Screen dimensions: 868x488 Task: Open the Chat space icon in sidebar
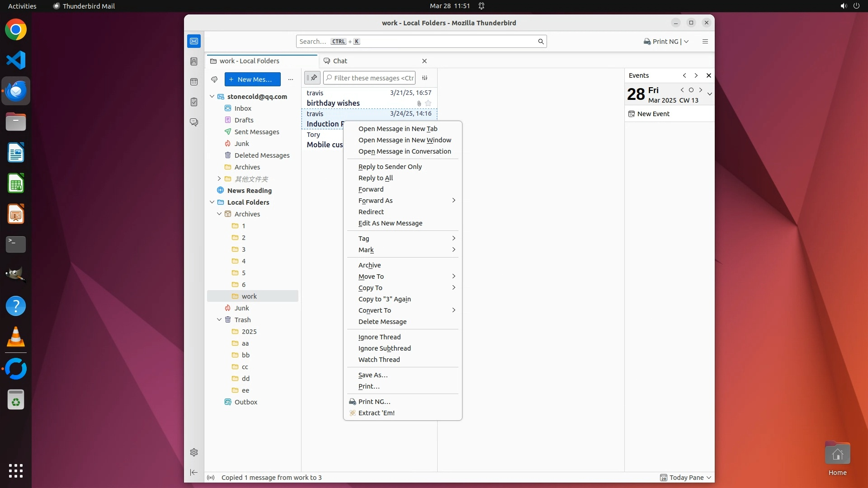(194, 122)
